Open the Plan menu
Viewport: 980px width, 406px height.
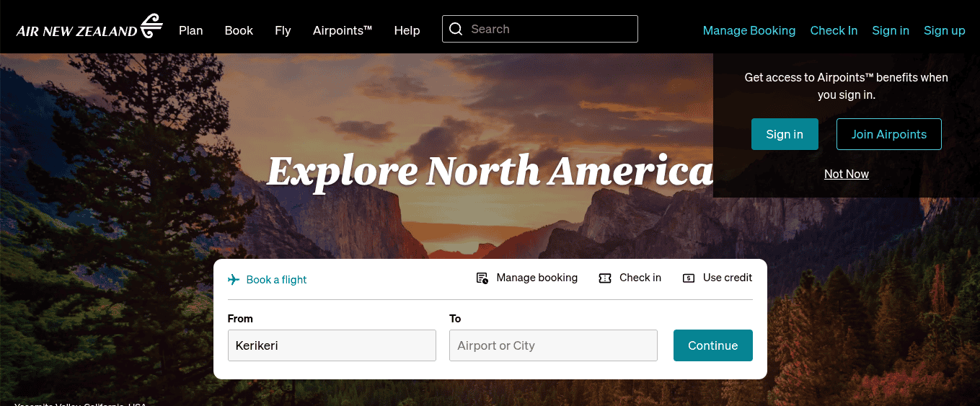[191, 30]
